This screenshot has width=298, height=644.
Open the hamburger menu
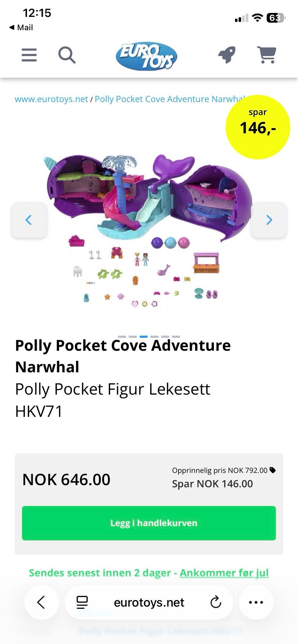click(x=29, y=55)
